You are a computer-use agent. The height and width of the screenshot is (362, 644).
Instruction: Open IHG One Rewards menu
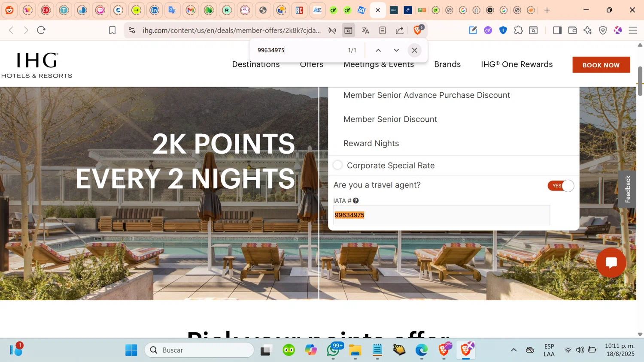[517, 64]
